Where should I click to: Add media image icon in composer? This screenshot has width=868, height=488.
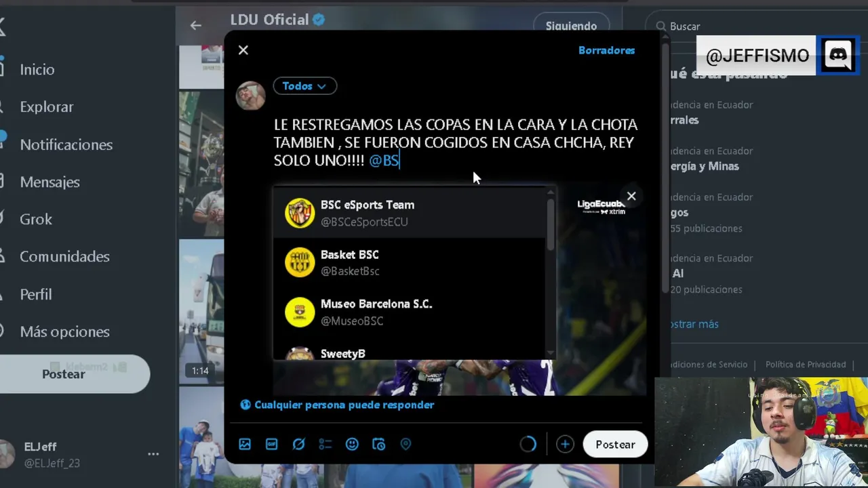(x=245, y=444)
